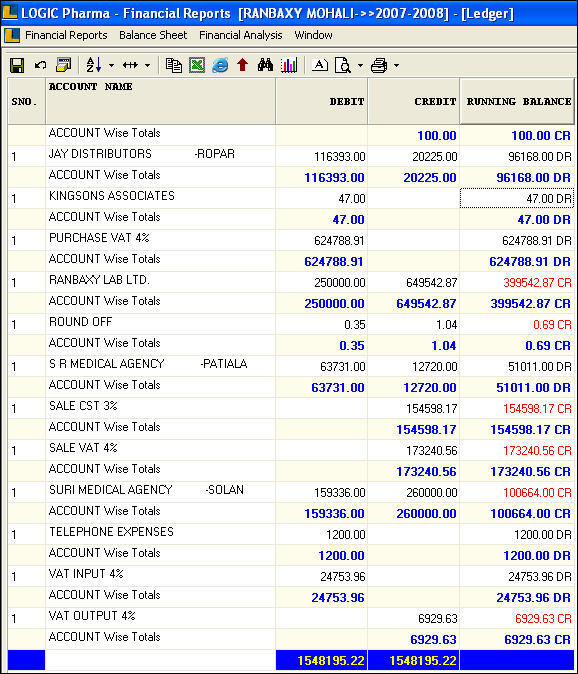Open the Balance Sheet menu
The width and height of the screenshot is (578, 674).
153,35
